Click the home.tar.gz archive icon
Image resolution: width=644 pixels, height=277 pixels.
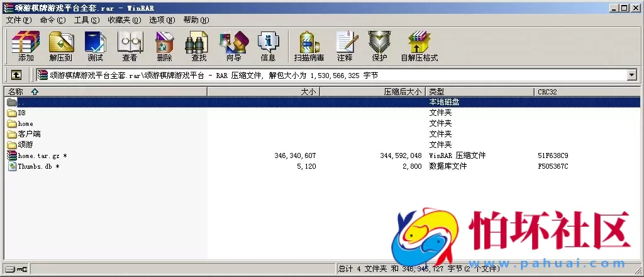coord(12,155)
